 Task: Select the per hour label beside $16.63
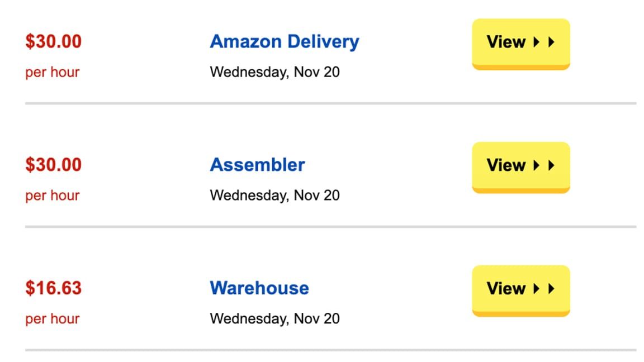click(x=53, y=318)
